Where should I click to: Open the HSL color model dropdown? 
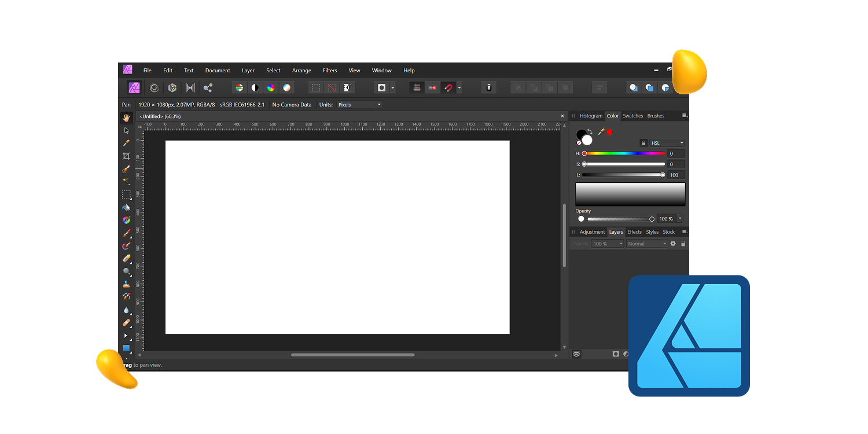coord(667,143)
